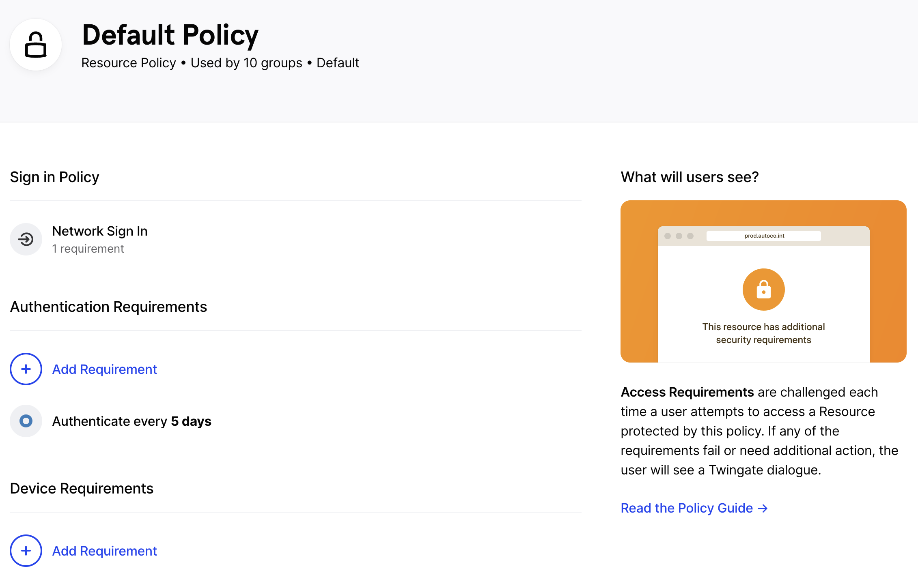
Task: Click the plus icon under Device Requirements
Action: [x=26, y=551]
